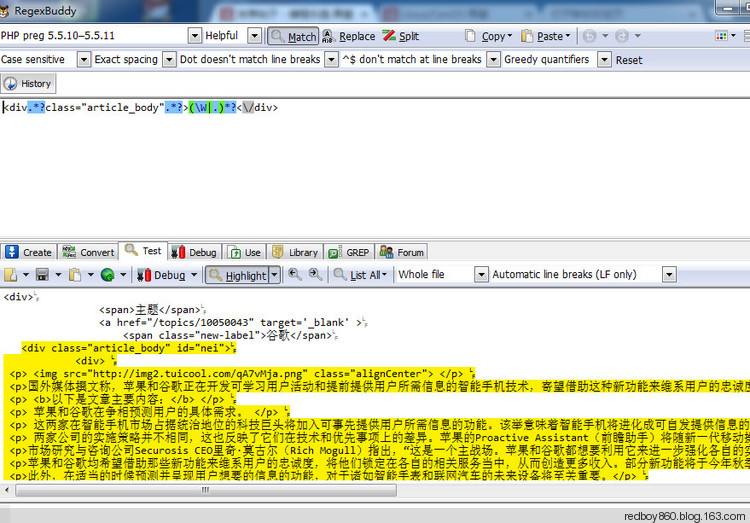Change Dot doesn't match line breaks option

click(331, 60)
